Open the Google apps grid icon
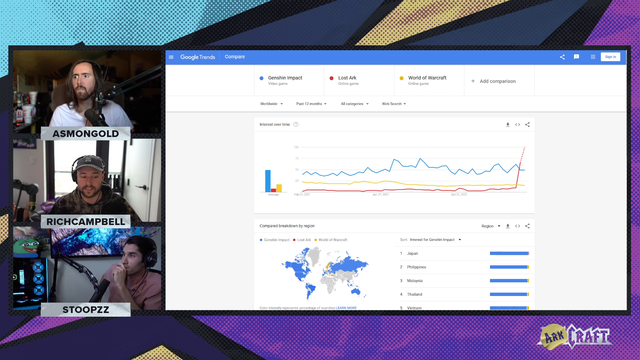Image resolution: width=640 pixels, height=360 pixels. pyautogui.click(x=593, y=57)
